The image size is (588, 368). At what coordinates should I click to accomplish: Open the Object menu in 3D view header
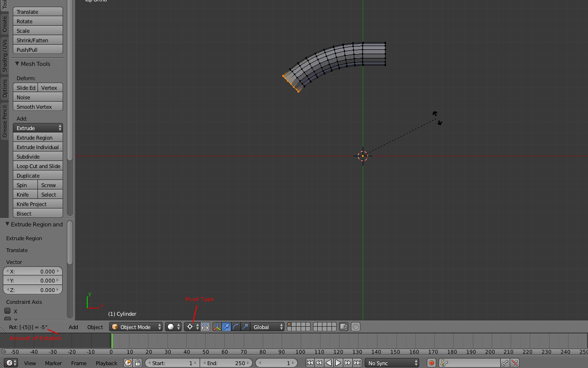pyautogui.click(x=95, y=327)
